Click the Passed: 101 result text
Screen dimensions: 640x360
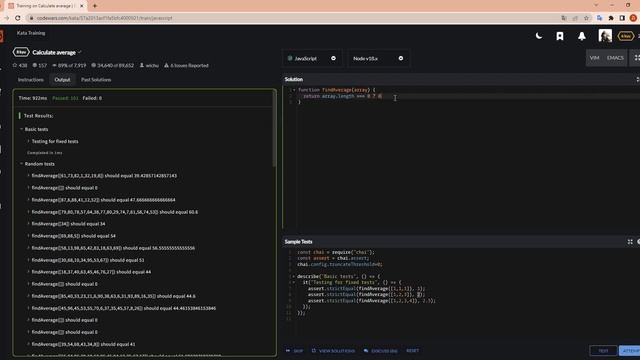(65, 98)
